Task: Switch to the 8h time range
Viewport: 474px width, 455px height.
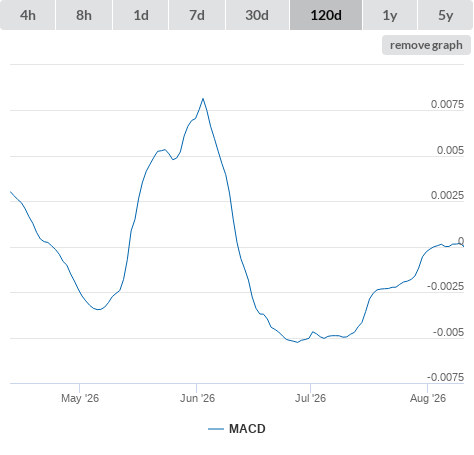Action: (84, 15)
